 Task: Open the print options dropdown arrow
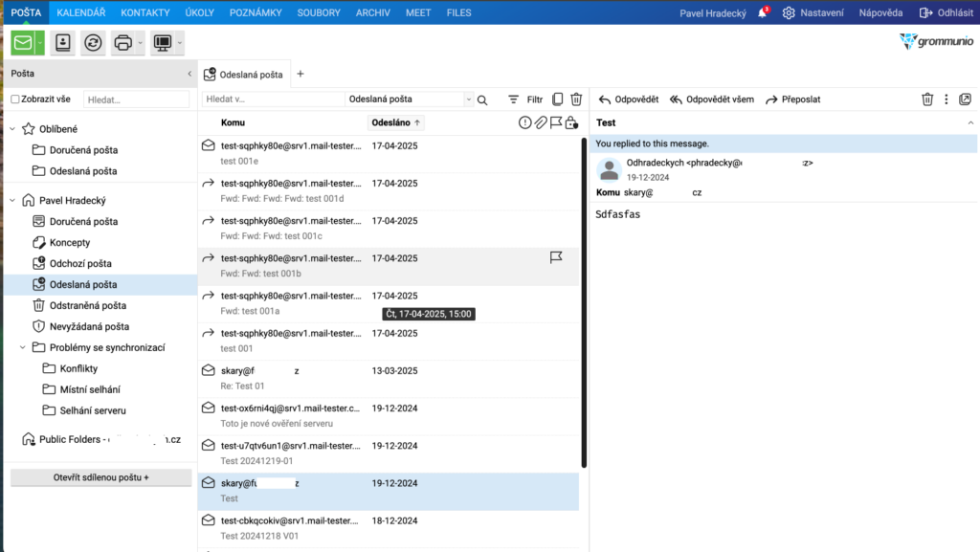coord(140,42)
